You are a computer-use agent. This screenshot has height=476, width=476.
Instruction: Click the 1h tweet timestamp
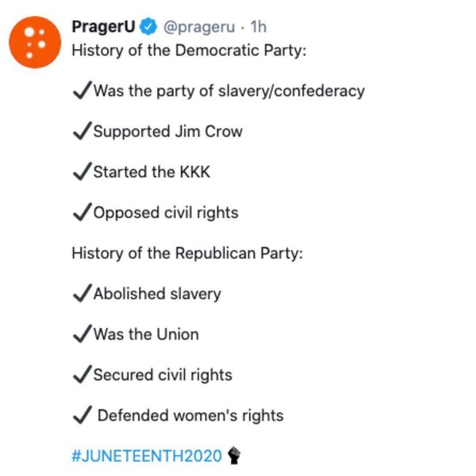tap(259, 27)
